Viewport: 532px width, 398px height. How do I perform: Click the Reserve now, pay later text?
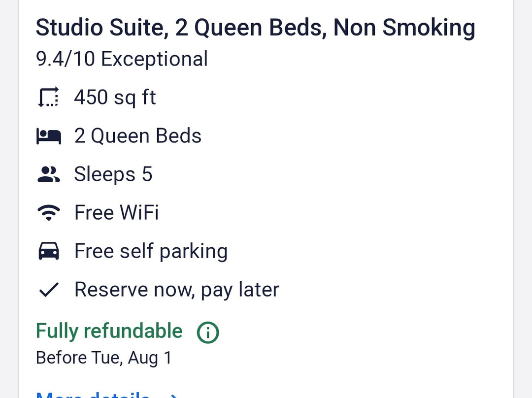176,289
